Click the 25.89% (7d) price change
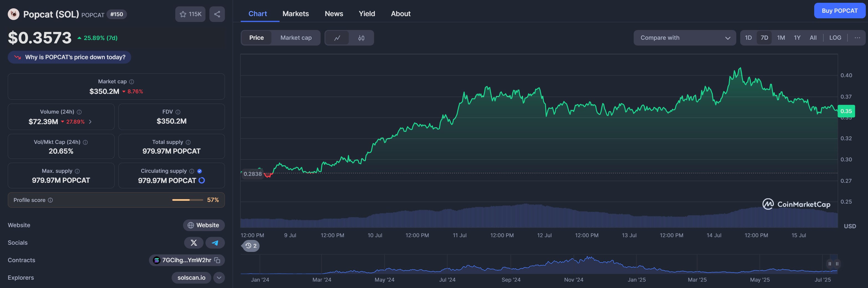 pos(97,38)
